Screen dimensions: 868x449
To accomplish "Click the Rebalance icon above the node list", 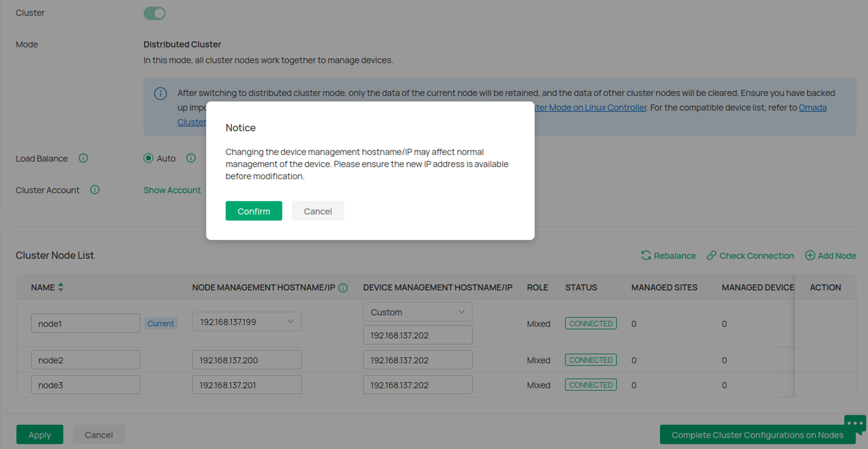I will 646,256.
